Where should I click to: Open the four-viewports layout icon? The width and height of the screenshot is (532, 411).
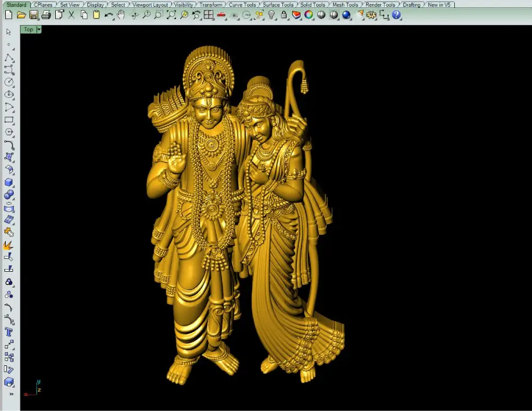click(209, 15)
